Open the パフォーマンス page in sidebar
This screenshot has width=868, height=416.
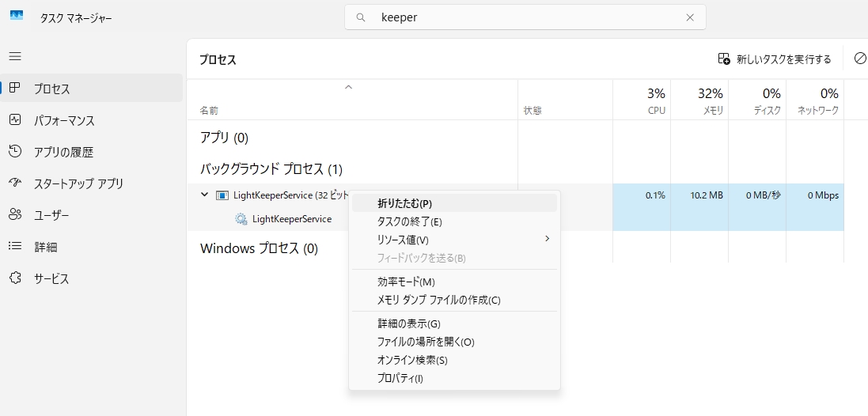[x=91, y=120]
